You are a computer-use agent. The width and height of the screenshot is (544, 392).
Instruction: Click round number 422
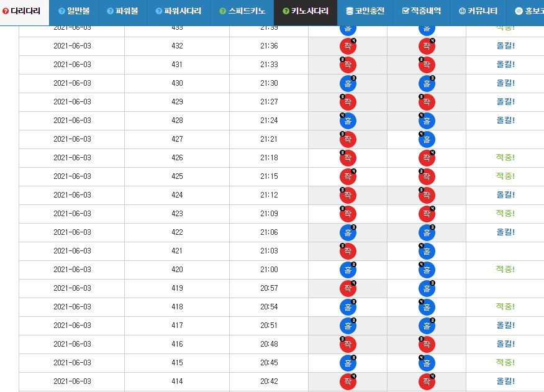tap(177, 232)
